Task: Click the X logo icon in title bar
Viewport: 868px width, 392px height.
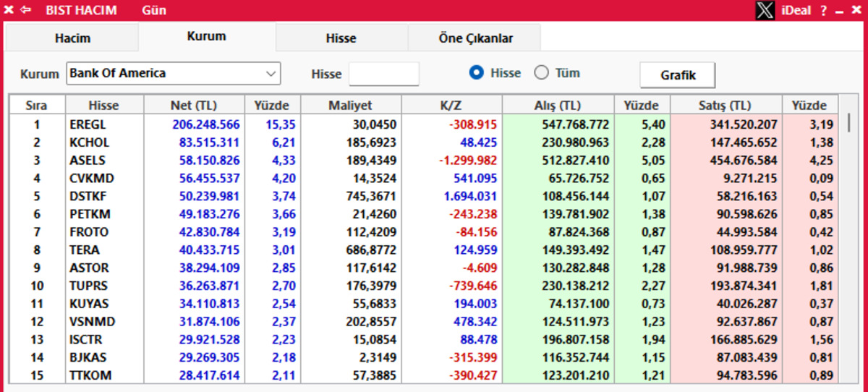Action: click(765, 10)
